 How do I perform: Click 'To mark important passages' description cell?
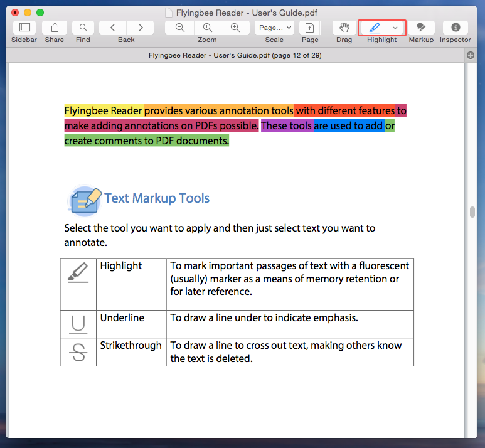[290, 284]
